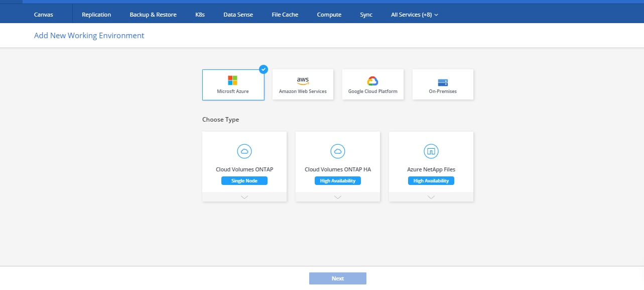Screen dimensions: 644x290
Task: Select the On-Premises provider card
Action: 443,84
